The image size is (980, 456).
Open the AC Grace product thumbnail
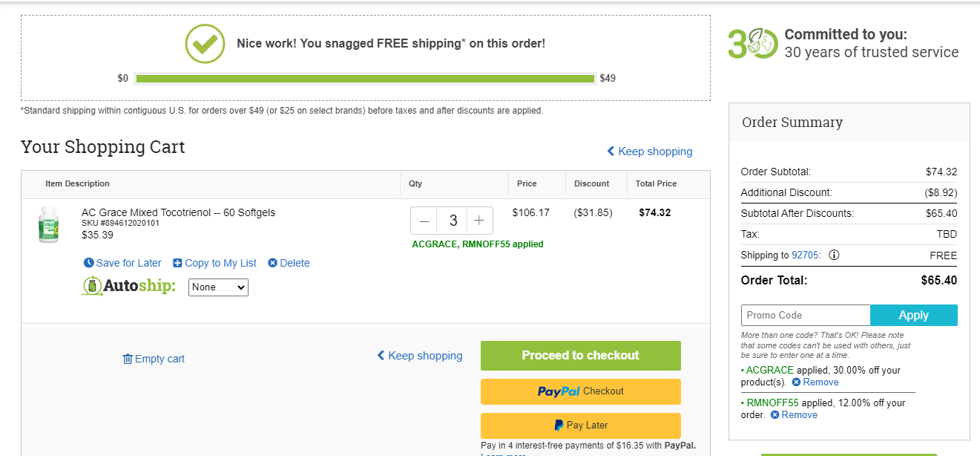(x=48, y=224)
